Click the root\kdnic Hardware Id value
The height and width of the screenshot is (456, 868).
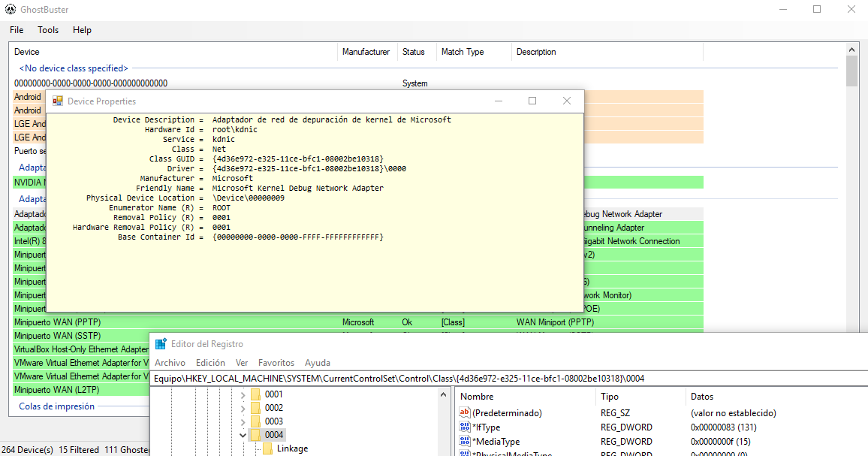coord(235,129)
